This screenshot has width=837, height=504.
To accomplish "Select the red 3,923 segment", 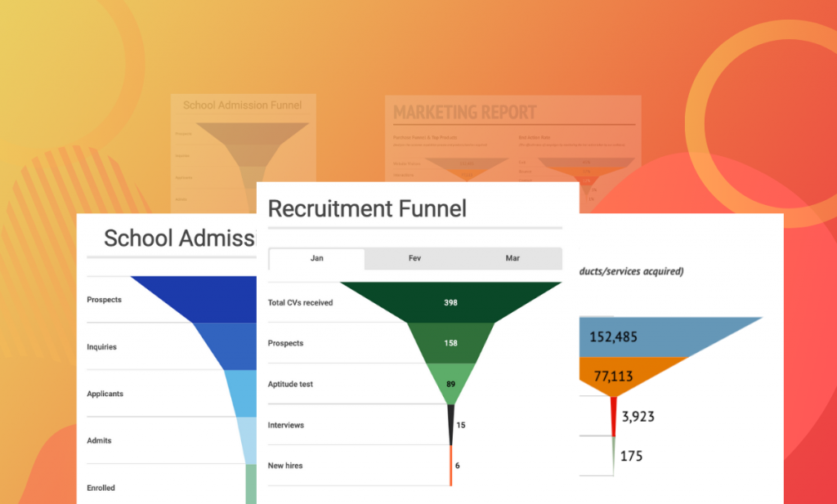I will pyautogui.click(x=613, y=415).
